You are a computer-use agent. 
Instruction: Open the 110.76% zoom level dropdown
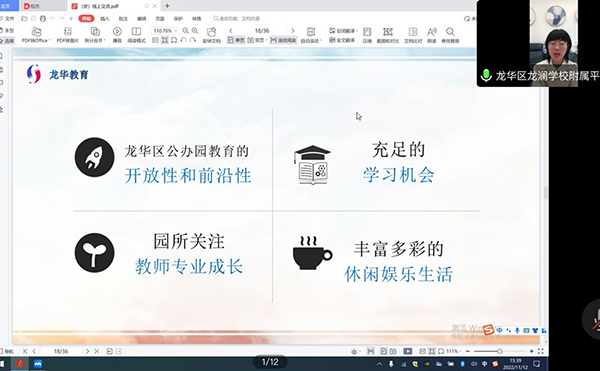click(165, 31)
